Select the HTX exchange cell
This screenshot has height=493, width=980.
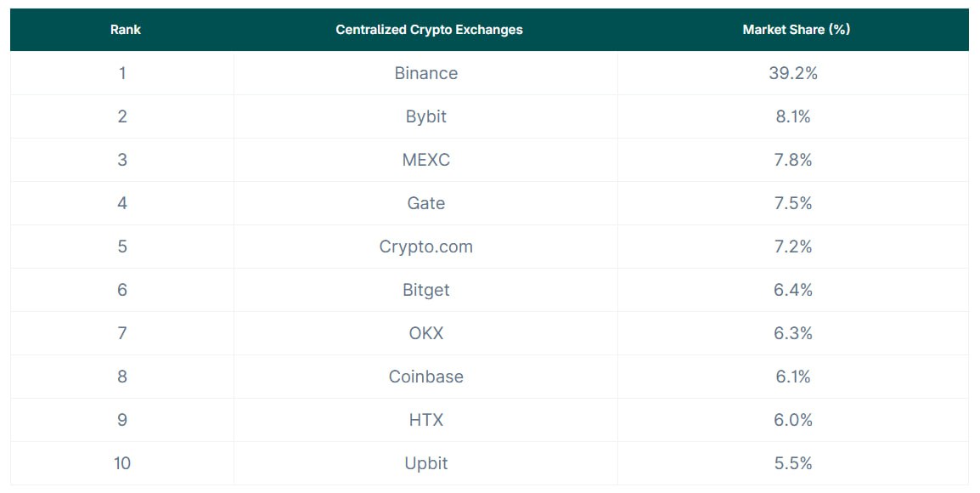426,420
